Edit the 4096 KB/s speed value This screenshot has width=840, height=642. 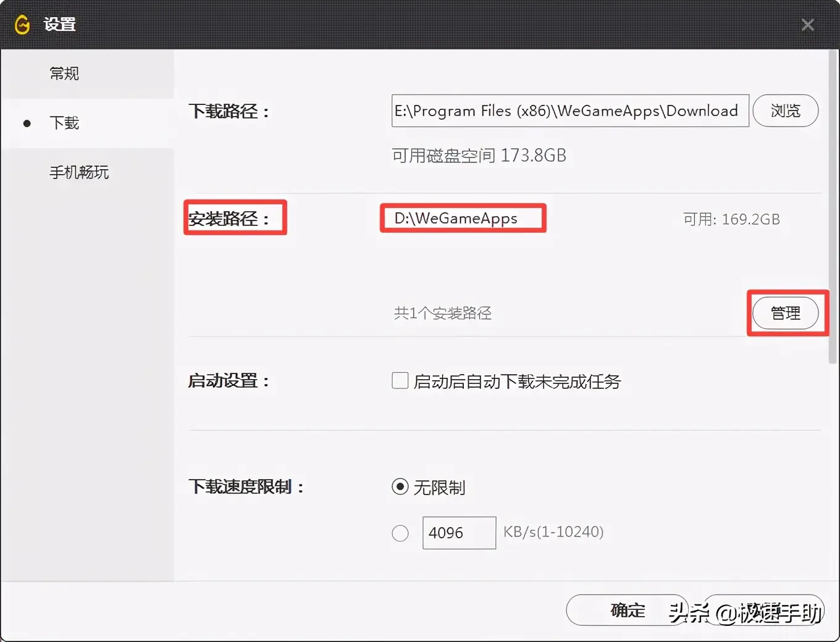(459, 532)
